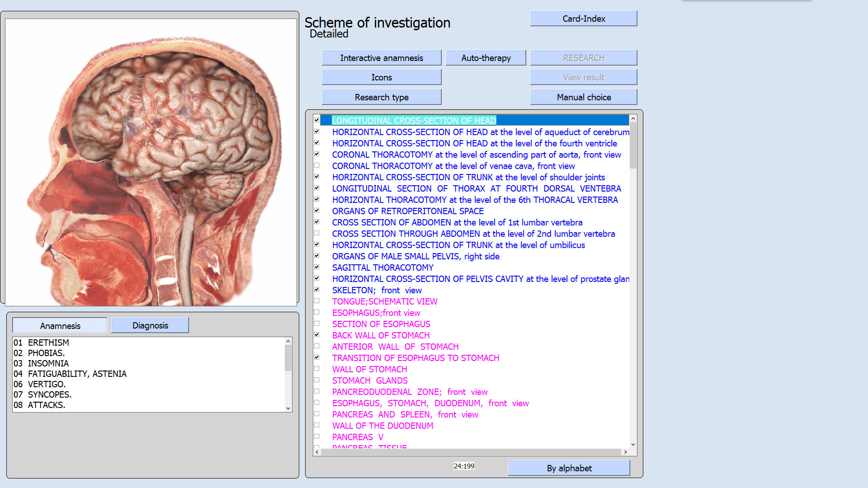The width and height of the screenshot is (868, 488).
Task: Select SKELETON; front view entry
Action: (x=377, y=290)
